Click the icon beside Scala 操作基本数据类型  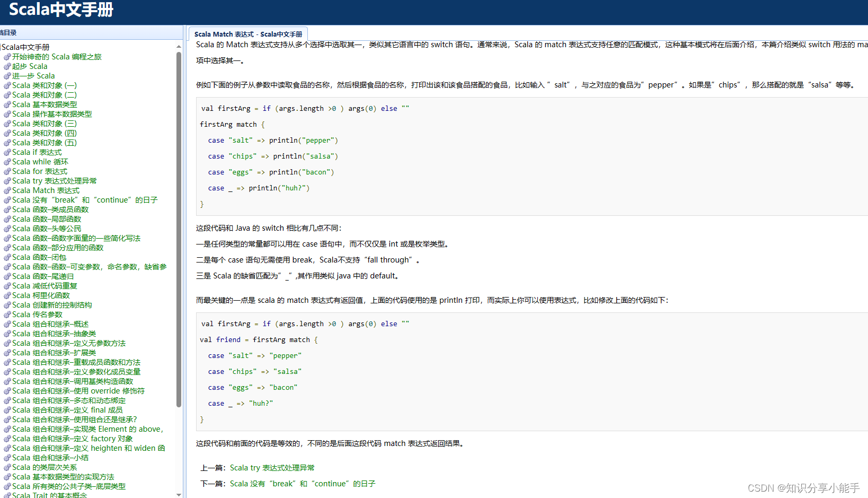(x=7, y=114)
